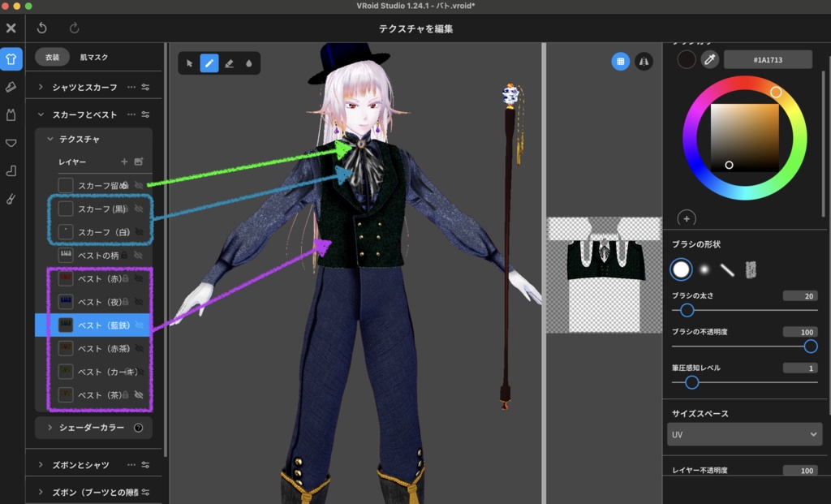Enable the symmetry mirror toggle
Image resolution: width=831 pixels, height=504 pixels.
tap(645, 61)
